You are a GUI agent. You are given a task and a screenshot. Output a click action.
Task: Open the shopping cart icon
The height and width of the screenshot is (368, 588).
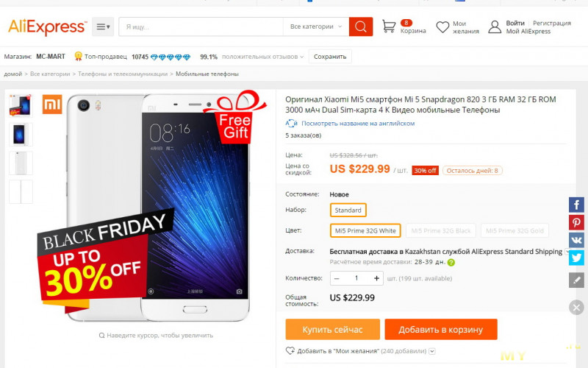(x=389, y=26)
